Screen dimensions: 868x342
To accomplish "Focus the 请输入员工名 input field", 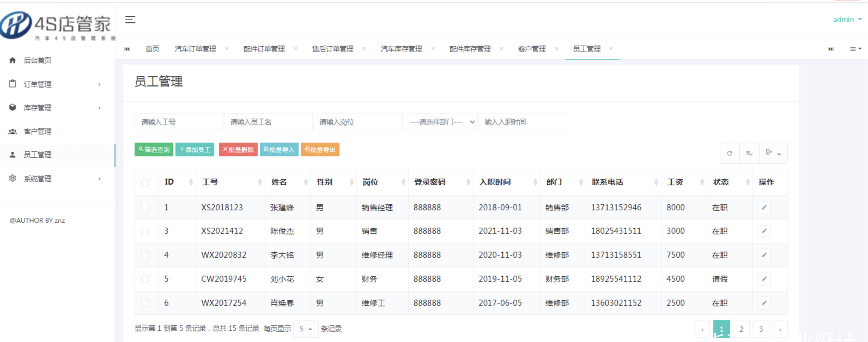I will click(x=268, y=122).
